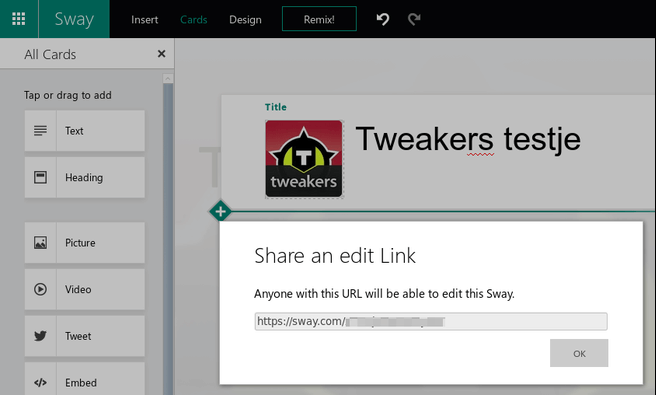Viewport: 656px width, 395px height.
Task: Click the Text card lines icon
Action: [40, 131]
